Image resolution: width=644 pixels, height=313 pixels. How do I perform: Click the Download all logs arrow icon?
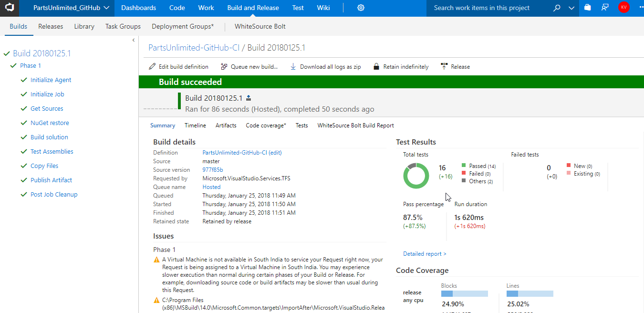coord(293,67)
